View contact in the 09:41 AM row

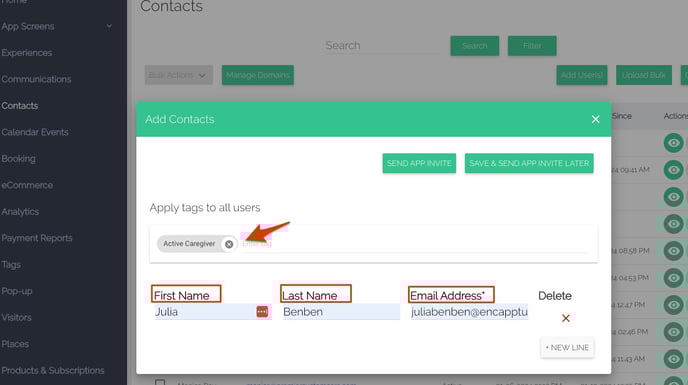click(x=674, y=170)
